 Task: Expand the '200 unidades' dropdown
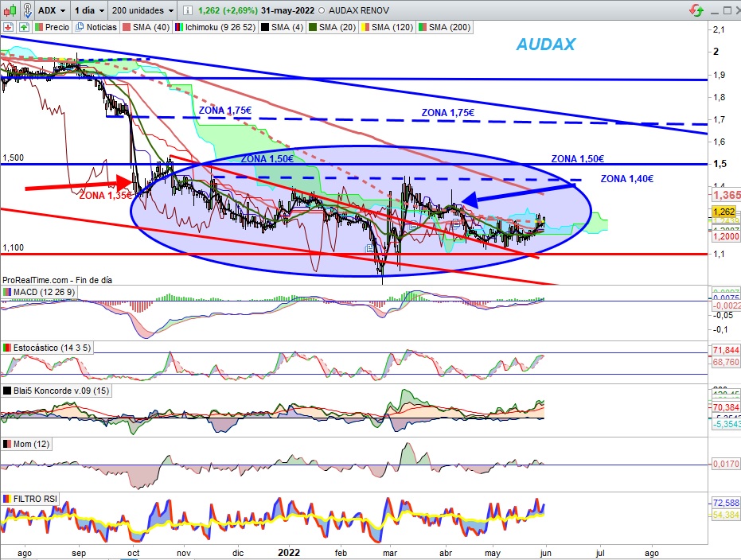[x=142, y=10]
